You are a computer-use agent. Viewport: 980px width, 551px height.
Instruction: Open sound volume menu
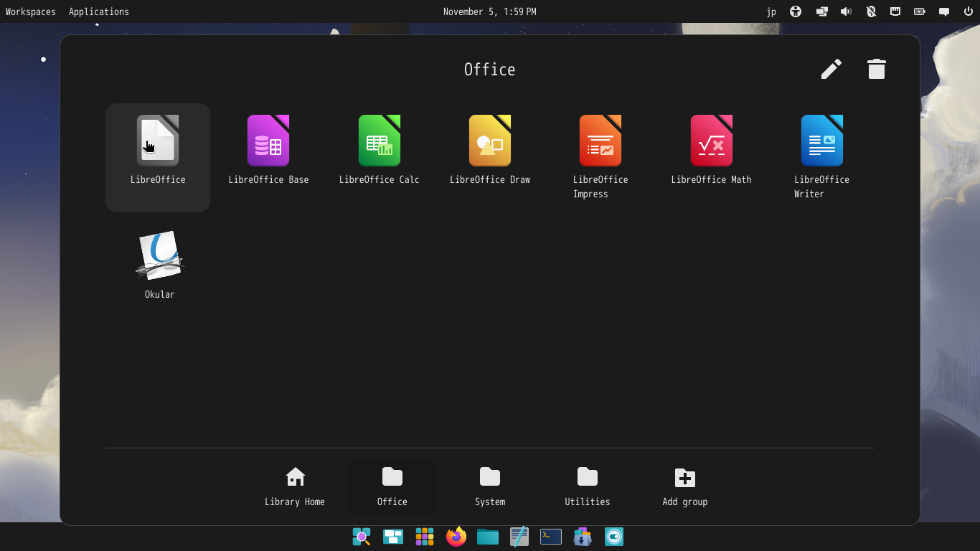847,11
